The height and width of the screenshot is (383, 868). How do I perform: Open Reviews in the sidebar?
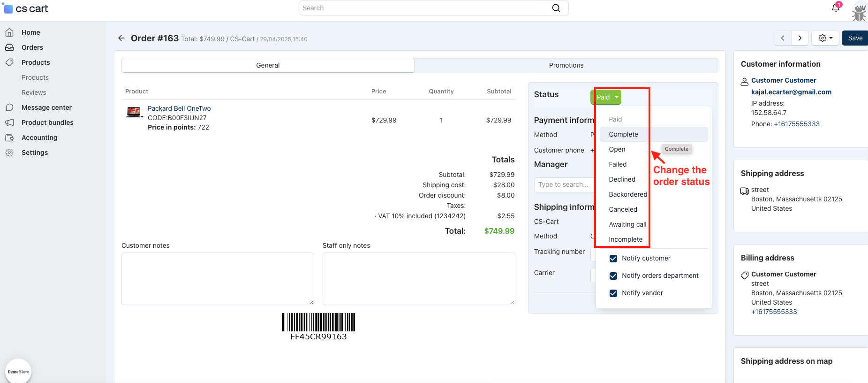34,92
